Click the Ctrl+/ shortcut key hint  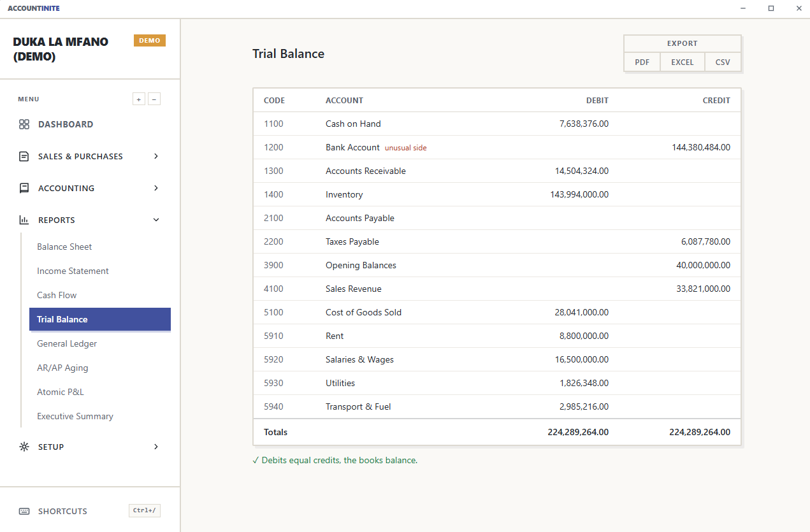point(145,511)
